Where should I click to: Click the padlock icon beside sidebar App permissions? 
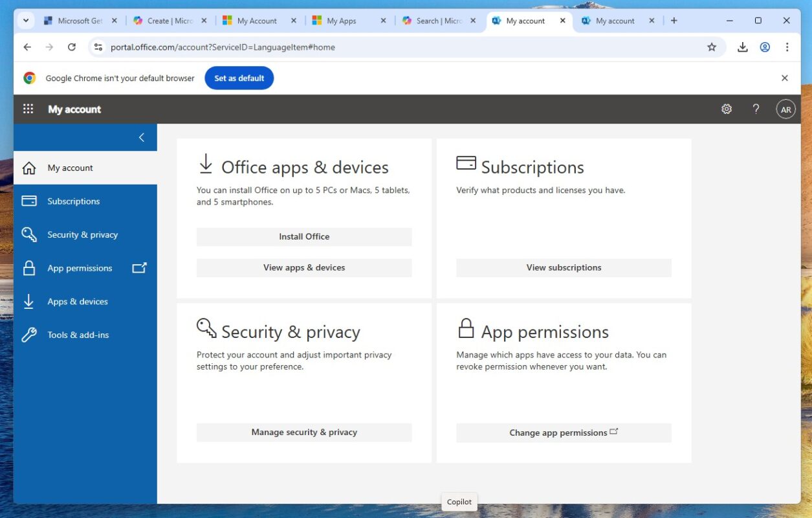click(x=29, y=268)
